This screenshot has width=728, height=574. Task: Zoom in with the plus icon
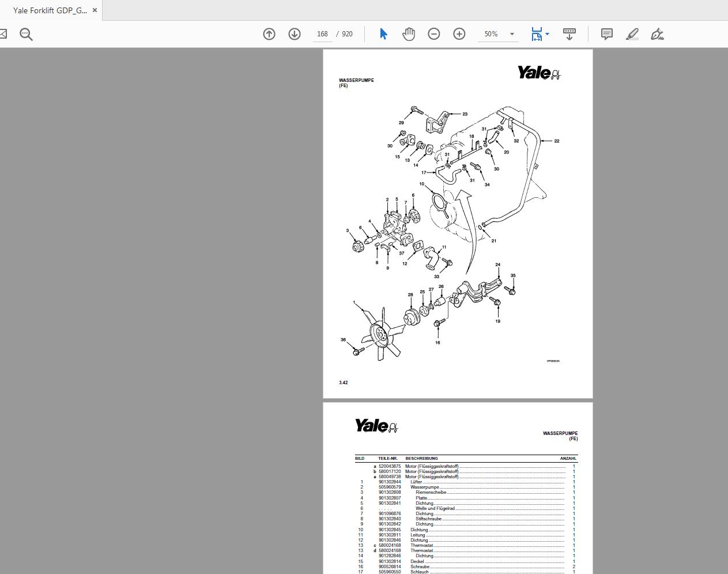[x=459, y=34]
